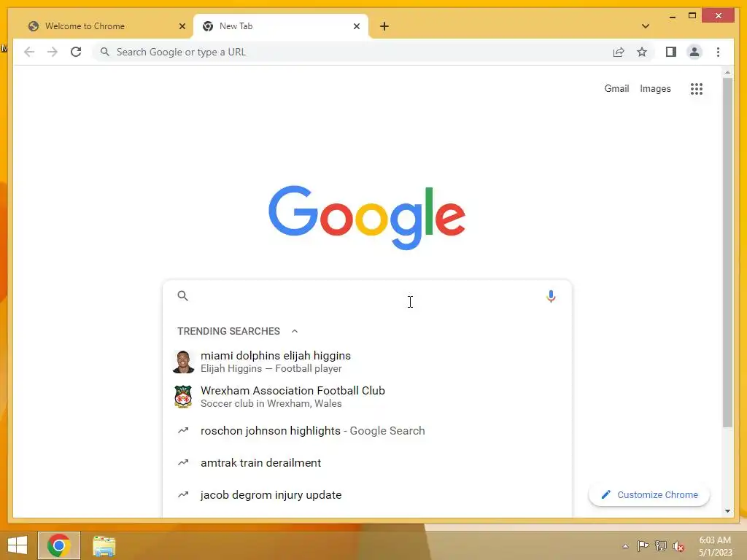Click the scrollbar up arrow
Viewport: 747px width, 560px height.
pyautogui.click(x=727, y=72)
